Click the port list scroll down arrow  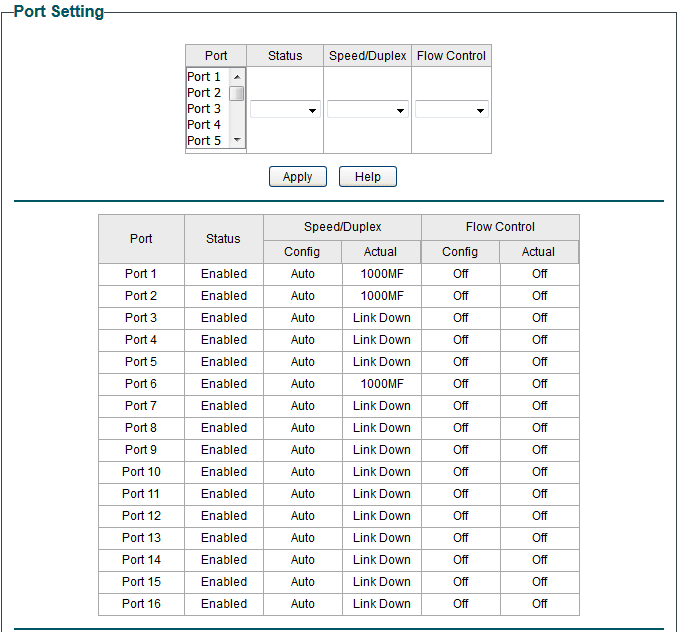point(237,139)
